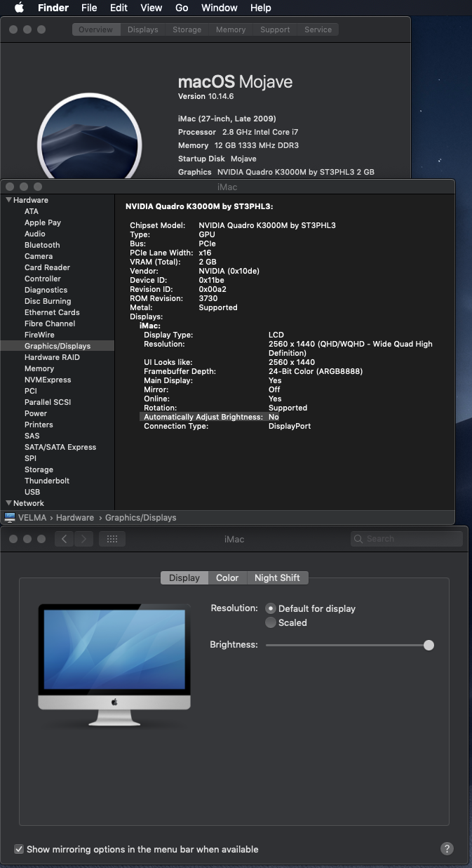This screenshot has width=472, height=868.
Task: Switch to the Night Shift tab
Action: [277, 577]
